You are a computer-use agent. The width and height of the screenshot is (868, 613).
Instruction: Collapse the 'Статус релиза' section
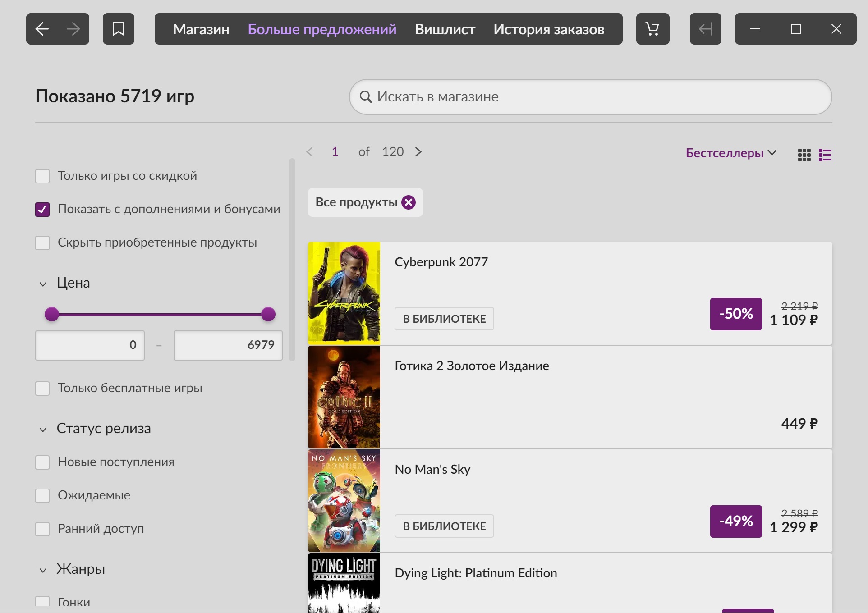tap(43, 430)
